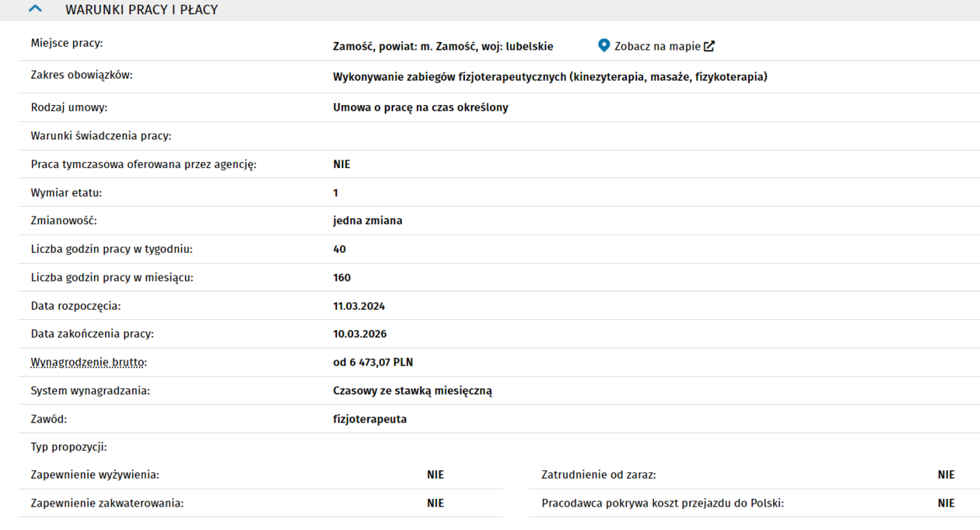Click the NIE value for Zatrudnienie od zaraz
Image resolution: width=980 pixels, height=530 pixels.
click(x=946, y=474)
